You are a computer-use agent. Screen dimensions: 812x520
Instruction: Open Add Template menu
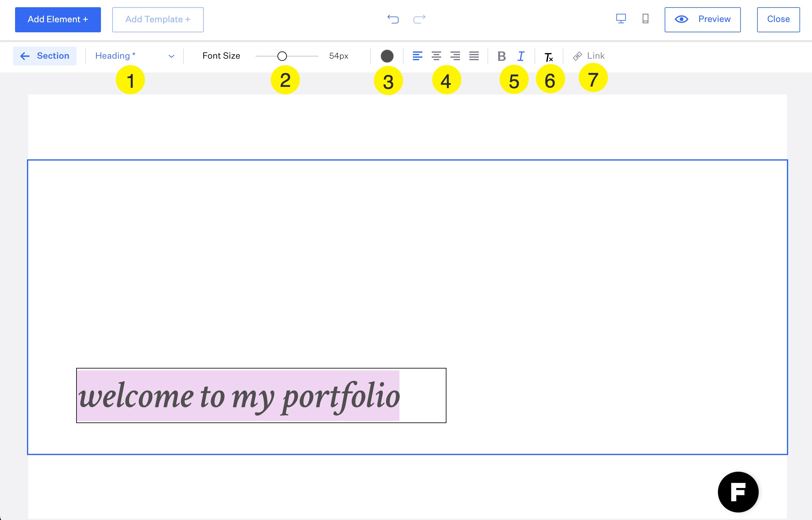[x=158, y=19]
